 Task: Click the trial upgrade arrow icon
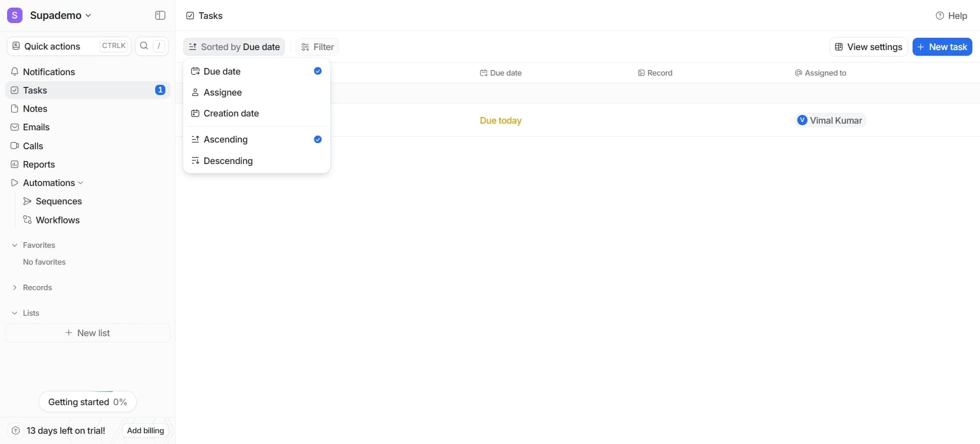point(16,431)
